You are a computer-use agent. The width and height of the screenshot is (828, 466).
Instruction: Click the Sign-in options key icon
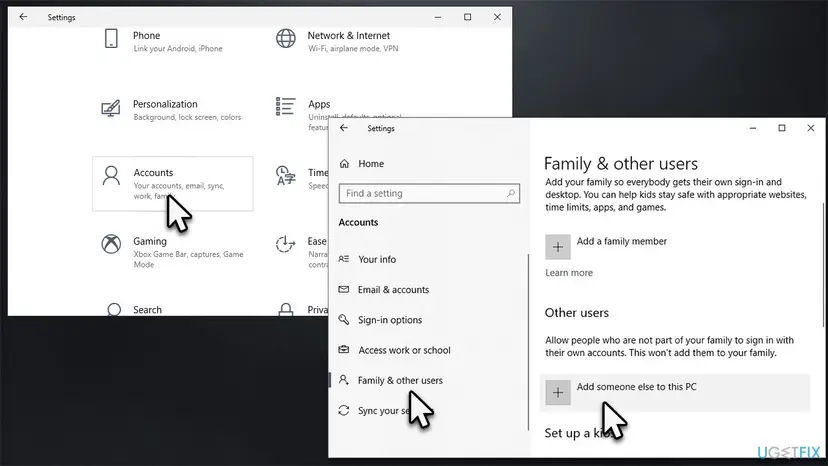[x=344, y=320]
